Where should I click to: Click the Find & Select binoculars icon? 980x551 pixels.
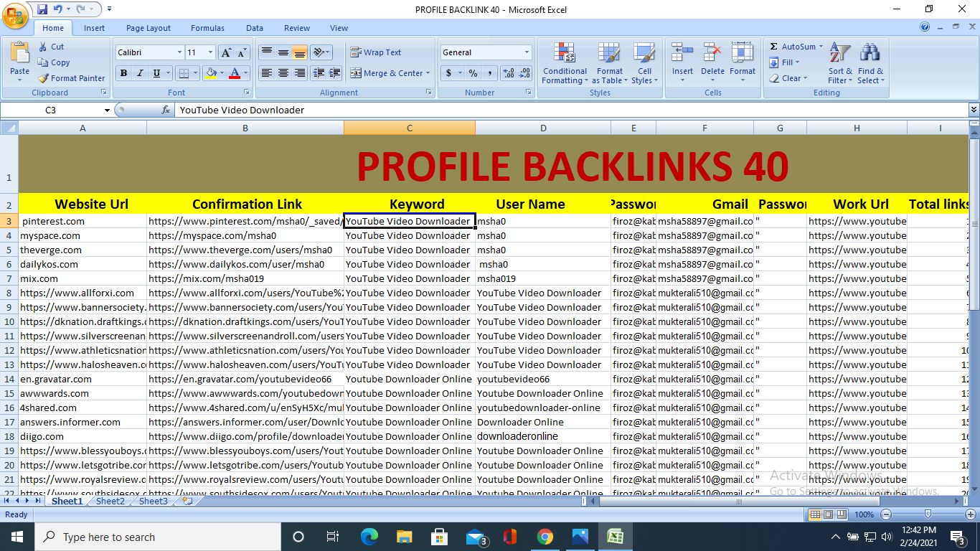[x=870, y=53]
